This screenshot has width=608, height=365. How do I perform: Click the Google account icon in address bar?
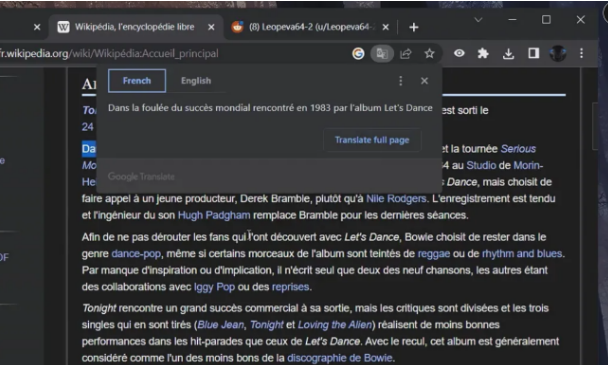tap(358, 53)
